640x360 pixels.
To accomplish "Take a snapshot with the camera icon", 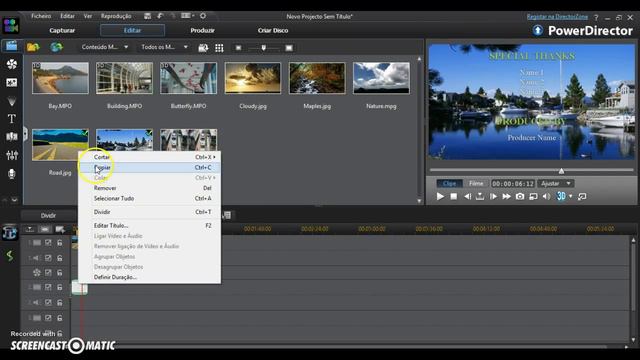I will pos(520,196).
